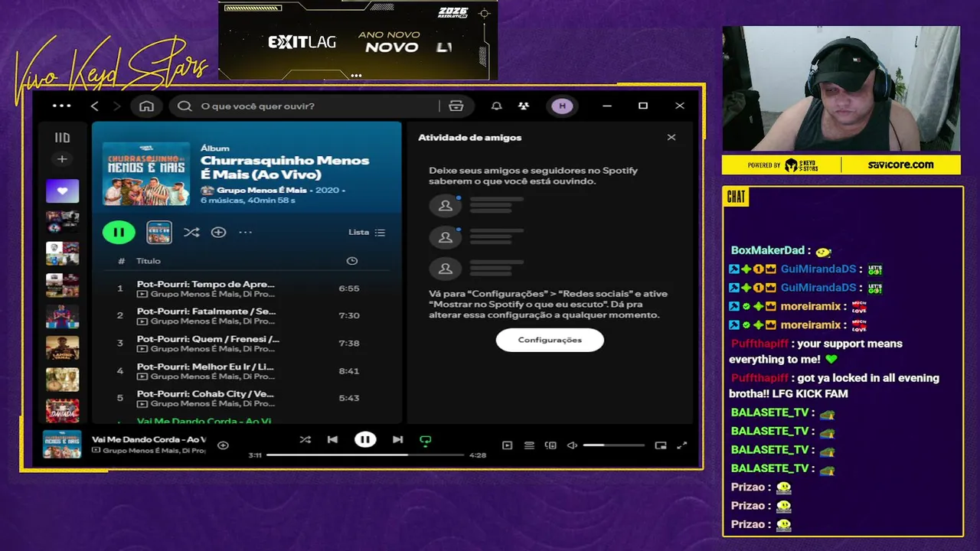
Task: Click 'GuiMirandaDS' username in chat
Action: [818, 269]
